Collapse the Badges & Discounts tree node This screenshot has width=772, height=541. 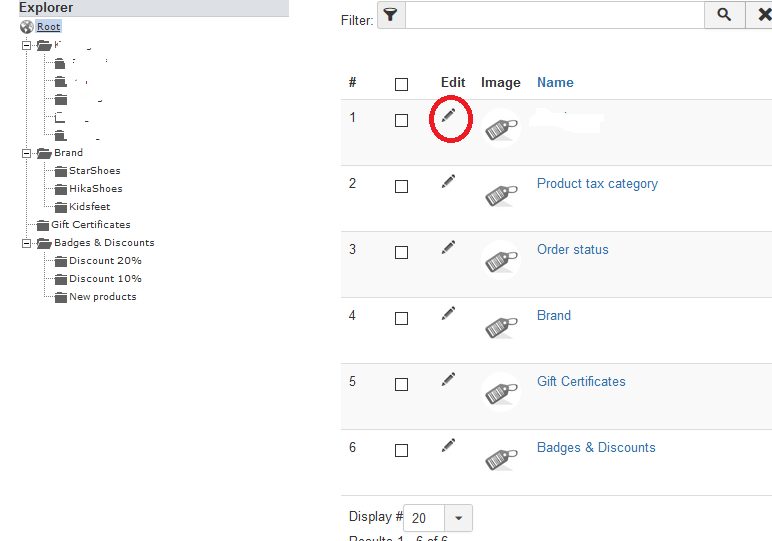pos(27,243)
